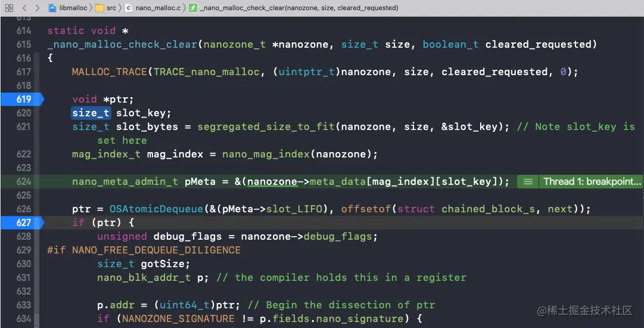
Task: Click OSAtomicDequeue function call
Action: tap(156, 209)
